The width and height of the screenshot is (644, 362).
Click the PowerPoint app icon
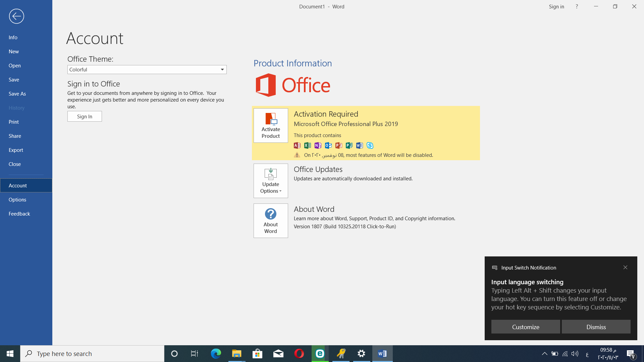pyautogui.click(x=339, y=145)
